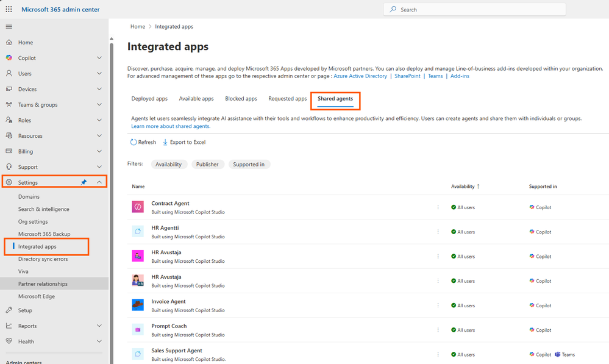Screen dimensions: 609x364
Task: Open Directory sync errors
Action: (43, 259)
